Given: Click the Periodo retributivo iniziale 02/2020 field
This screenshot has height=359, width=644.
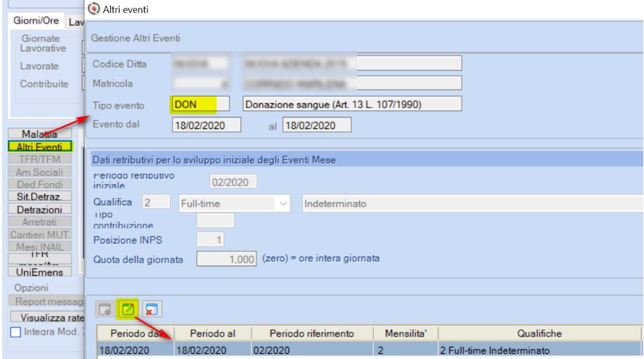Looking at the screenshot, I should tap(233, 182).
